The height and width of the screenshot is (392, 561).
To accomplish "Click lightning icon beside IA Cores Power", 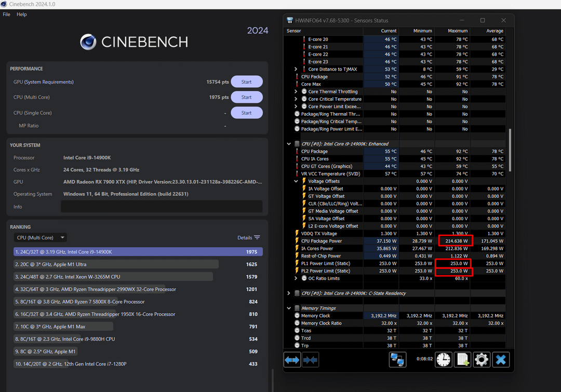I will pos(297,248).
